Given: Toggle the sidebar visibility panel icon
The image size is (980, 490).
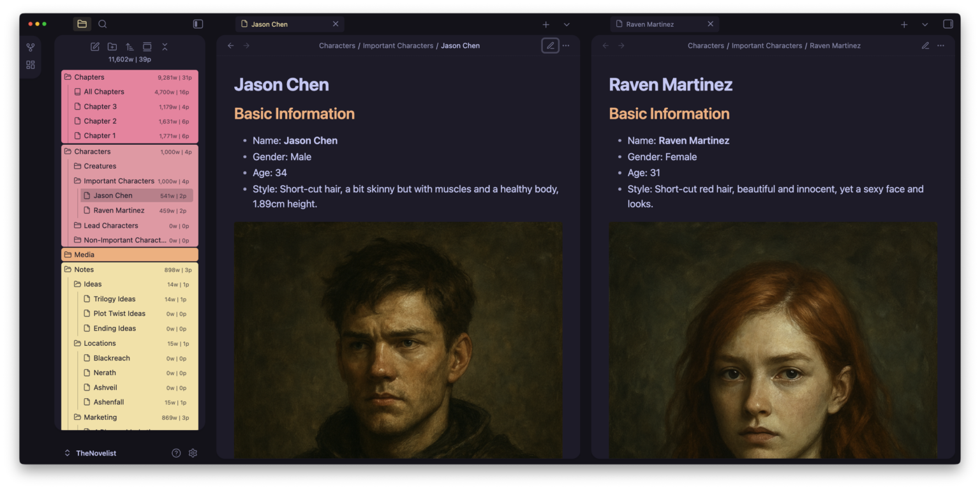Looking at the screenshot, I should 198,24.
